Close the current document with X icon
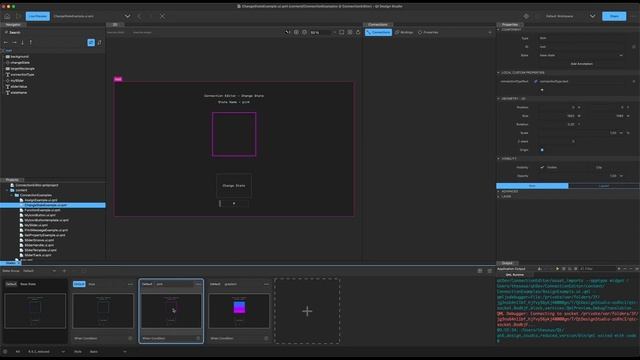The width and height of the screenshot is (640, 360). pos(162,16)
